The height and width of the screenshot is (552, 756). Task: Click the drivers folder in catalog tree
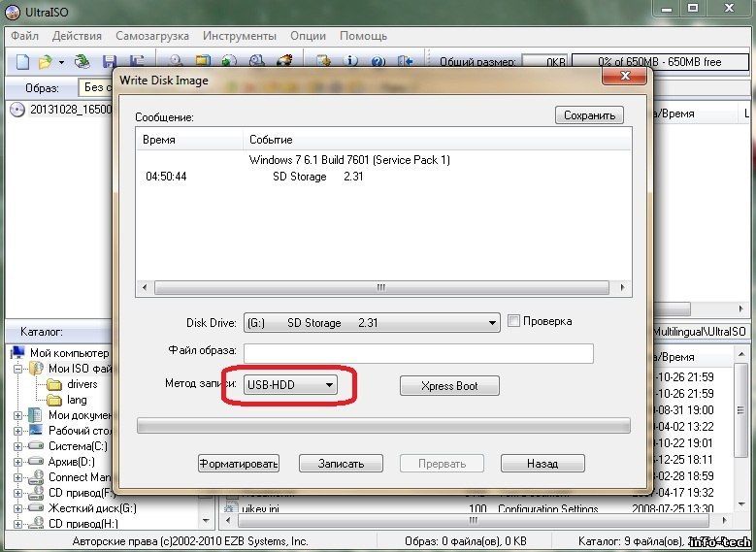[x=54, y=385]
